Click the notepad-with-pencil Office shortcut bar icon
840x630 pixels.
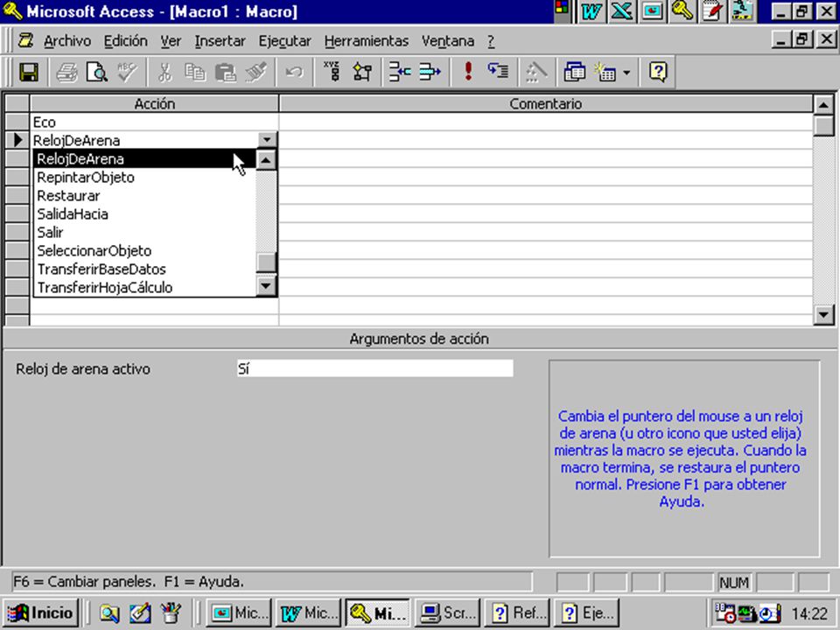[712, 11]
